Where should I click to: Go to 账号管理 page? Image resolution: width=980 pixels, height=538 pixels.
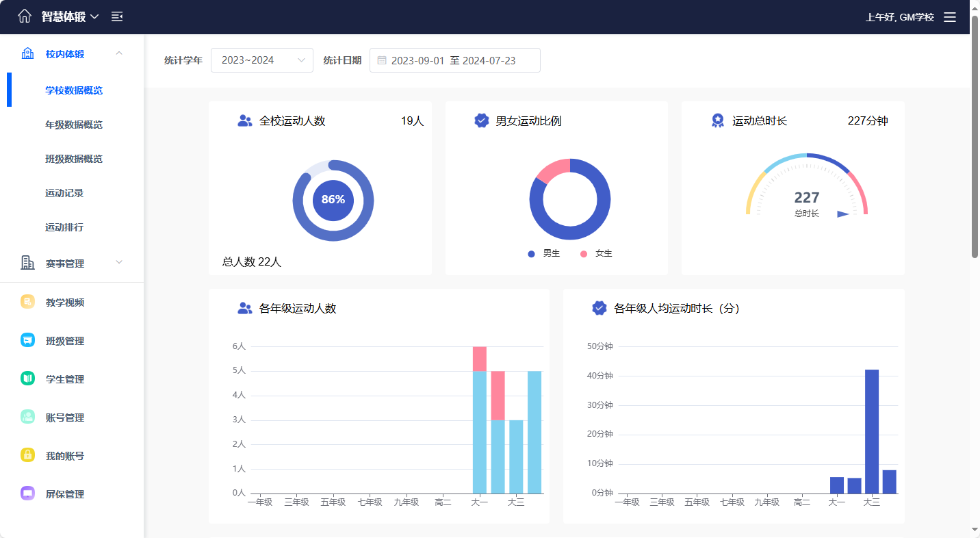coord(65,417)
